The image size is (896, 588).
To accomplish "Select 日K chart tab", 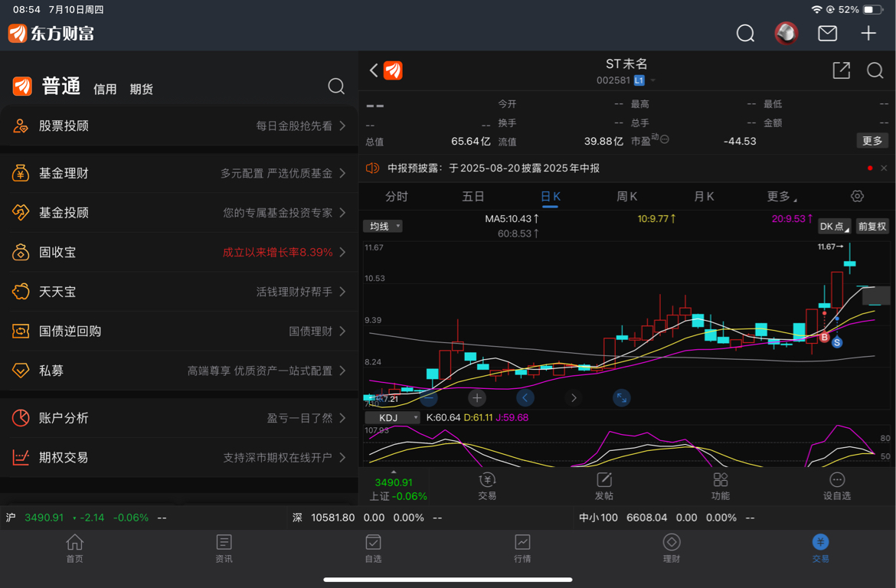I will pos(551,197).
